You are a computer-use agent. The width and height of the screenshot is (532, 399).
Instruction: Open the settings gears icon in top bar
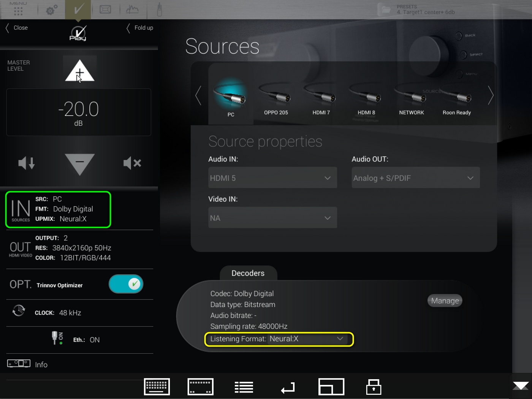[52, 10]
